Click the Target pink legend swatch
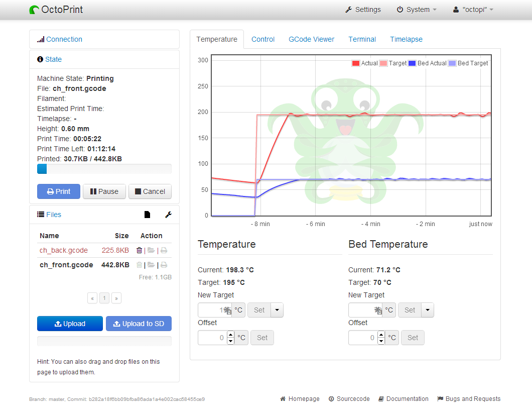This screenshot has height=416, width=532. [x=383, y=63]
